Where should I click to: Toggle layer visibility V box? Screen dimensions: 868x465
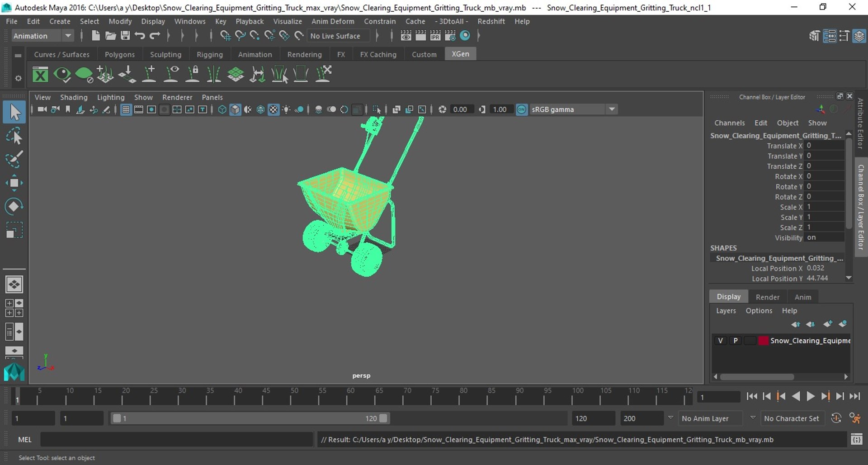(720, 341)
